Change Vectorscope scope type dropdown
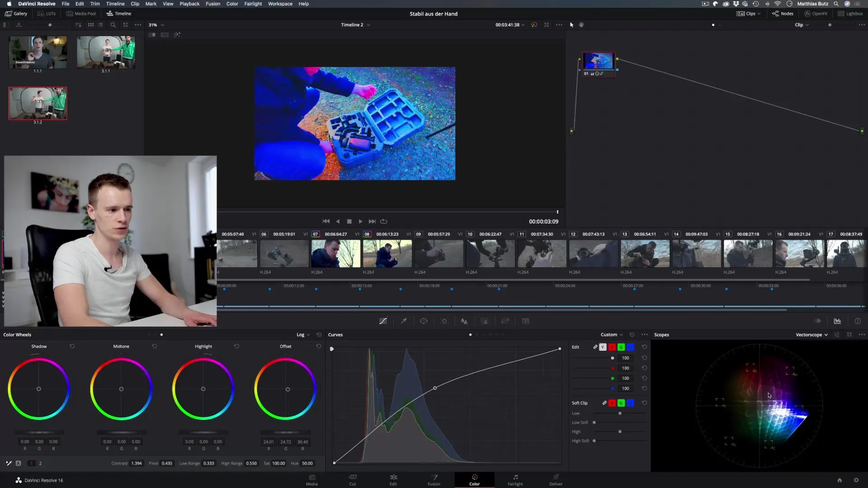 click(812, 335)
